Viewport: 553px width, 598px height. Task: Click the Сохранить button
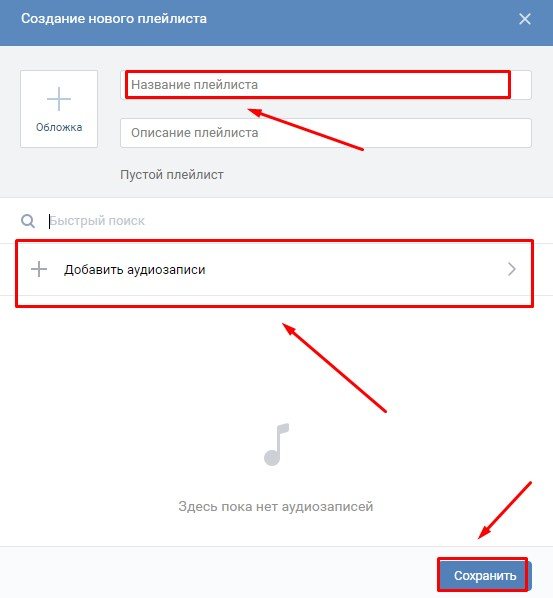point(485,575)
